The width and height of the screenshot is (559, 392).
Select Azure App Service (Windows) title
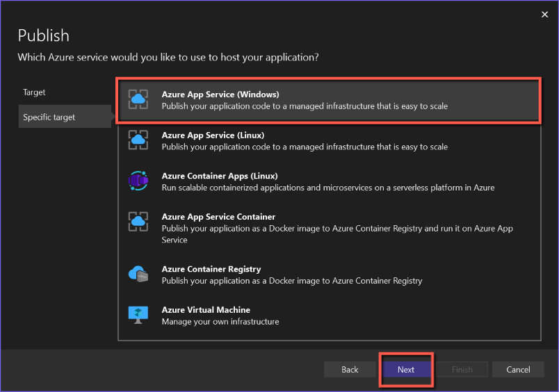point(220,95)
